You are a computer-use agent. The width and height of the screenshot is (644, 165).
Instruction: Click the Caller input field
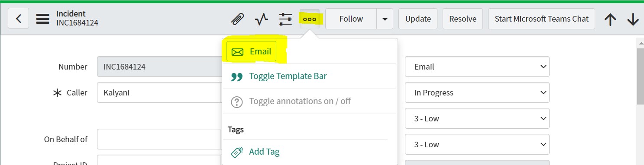pyautogui.click(x=159, y=93)
